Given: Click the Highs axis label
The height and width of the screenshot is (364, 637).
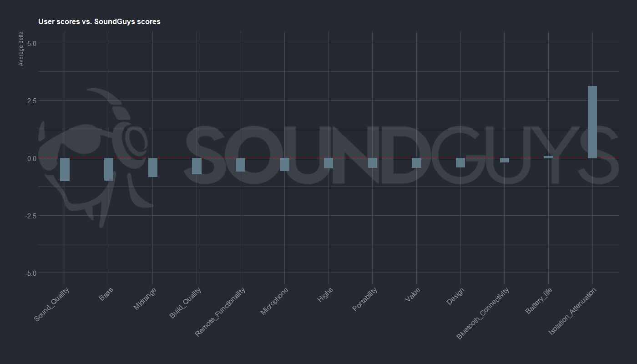Looking at the screenshot, I should click(325, 295).
